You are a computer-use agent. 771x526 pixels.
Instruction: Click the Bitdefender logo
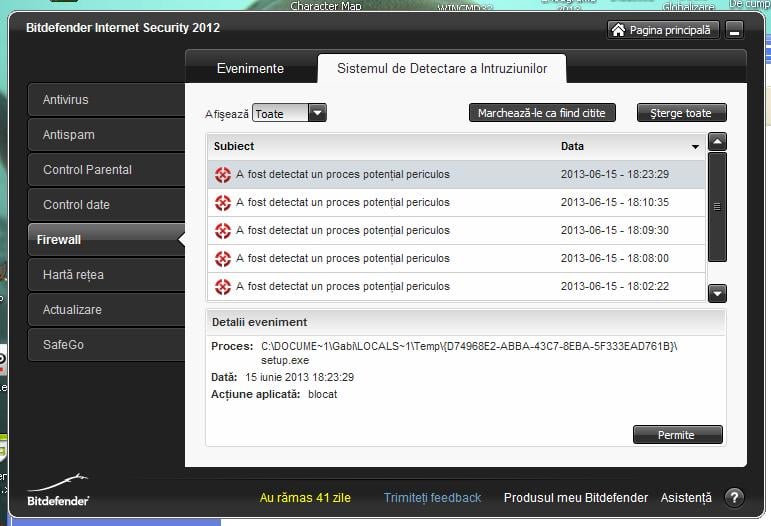(x=58, y=490)
